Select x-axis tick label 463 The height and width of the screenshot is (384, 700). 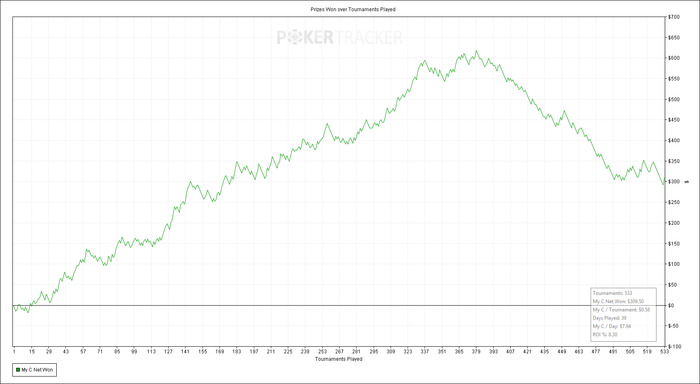[x=579, y=351]
